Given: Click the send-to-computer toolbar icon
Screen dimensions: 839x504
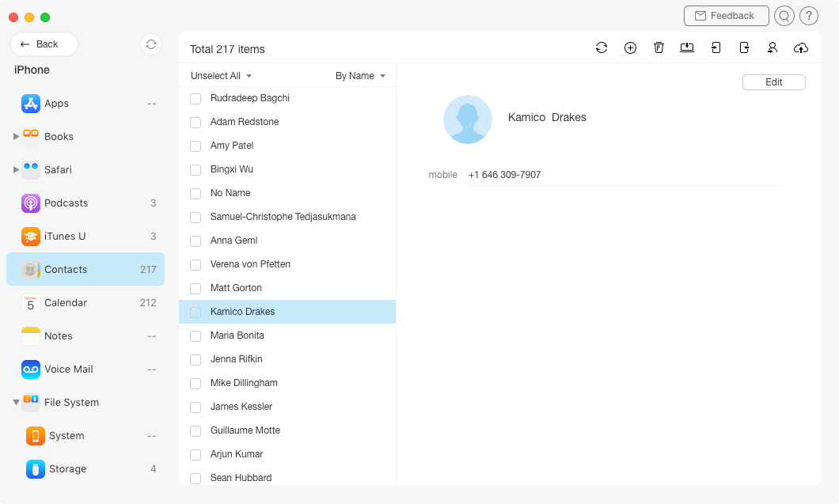Looking at the screenshot, I should [x=687, y=48].
